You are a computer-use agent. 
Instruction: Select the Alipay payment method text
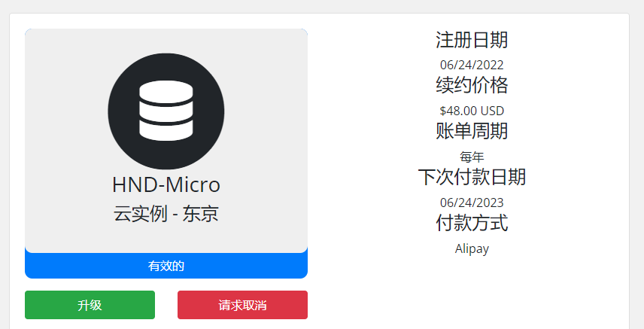click(472, 248)
